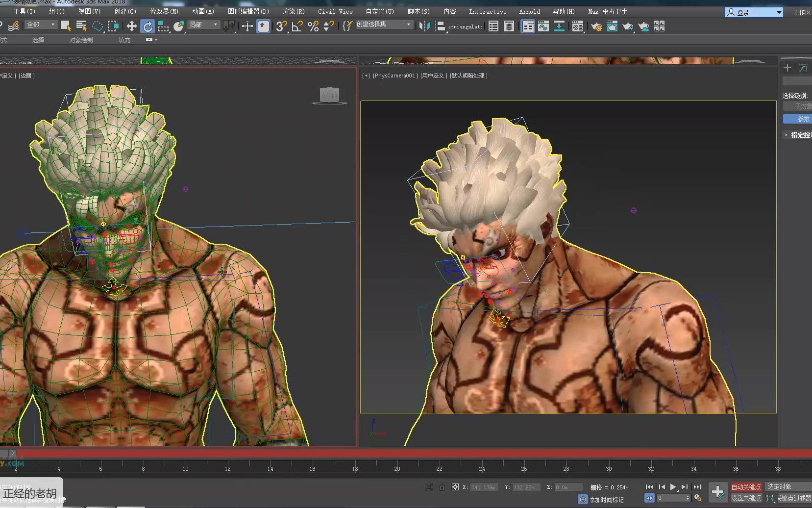This screenshot has width=812, height=508.
Task: Open the 渲染(R) menu
Action: (x=294, y=11)
